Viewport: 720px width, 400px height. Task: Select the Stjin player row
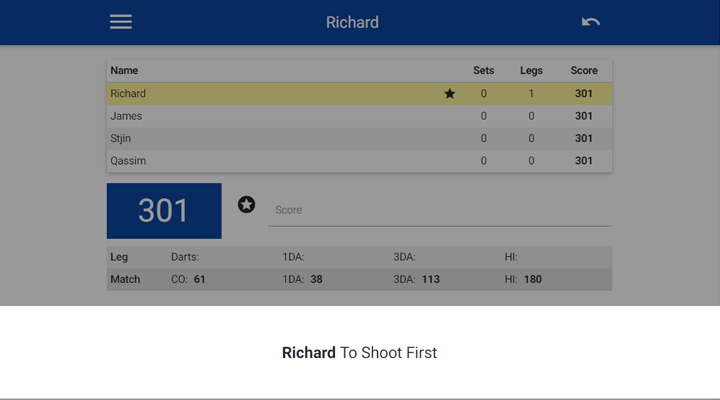pos(360,138)
